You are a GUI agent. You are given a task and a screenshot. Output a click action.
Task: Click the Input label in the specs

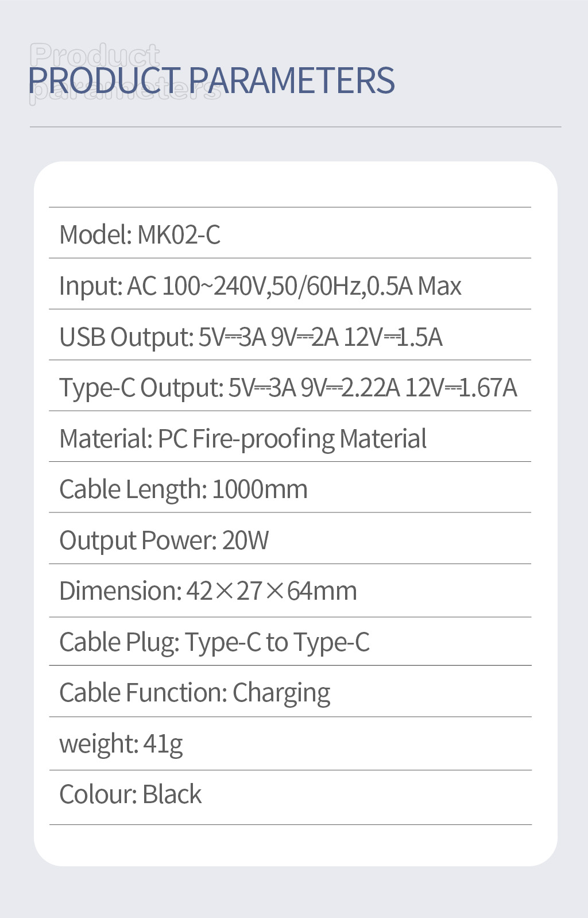[90, 286]
